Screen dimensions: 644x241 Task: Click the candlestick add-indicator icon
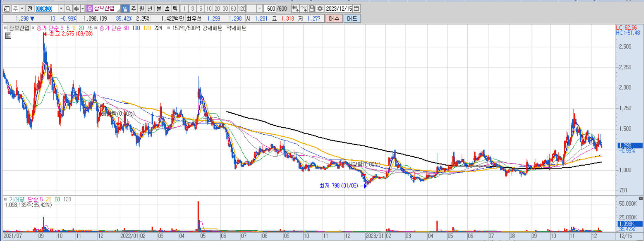[x=295, y=9]
